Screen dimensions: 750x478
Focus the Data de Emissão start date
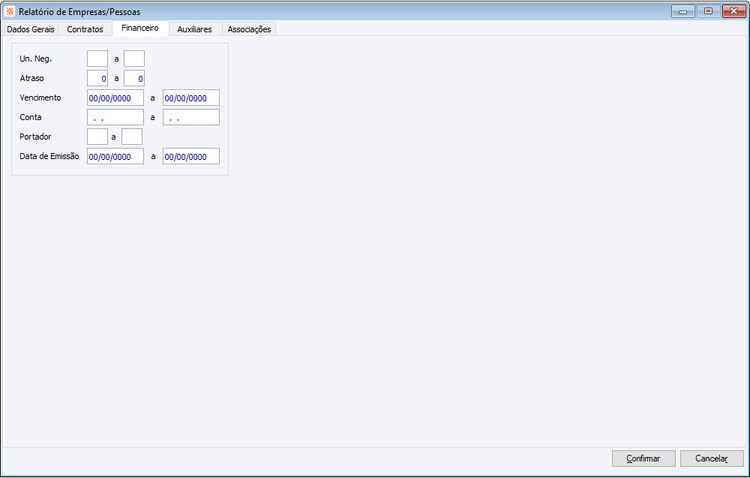tap(115, 156)
